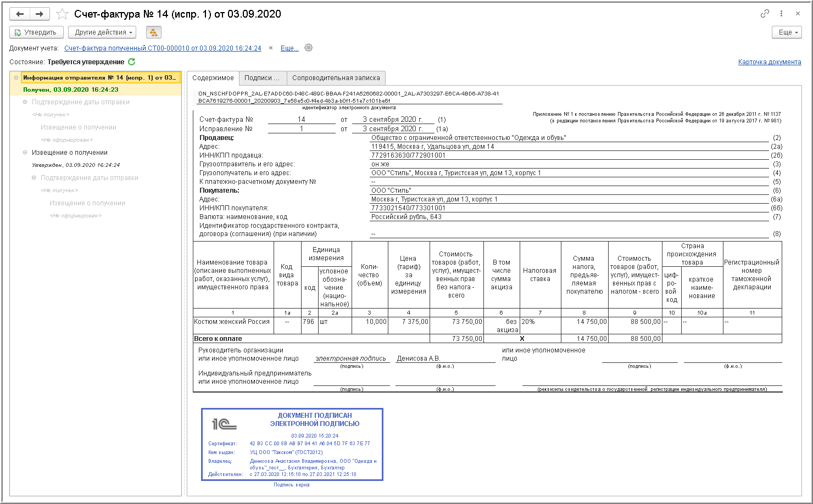Viewport: 813px width, 504px height.
Task: Open the Карточка документа link
Action: tap(770, 62)
